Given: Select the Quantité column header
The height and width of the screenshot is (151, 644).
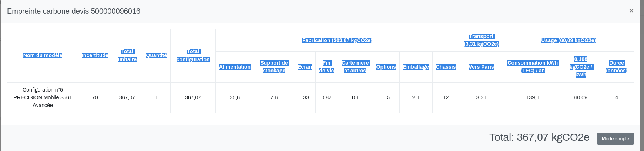Looking at the screenshot, I should 156,55.
